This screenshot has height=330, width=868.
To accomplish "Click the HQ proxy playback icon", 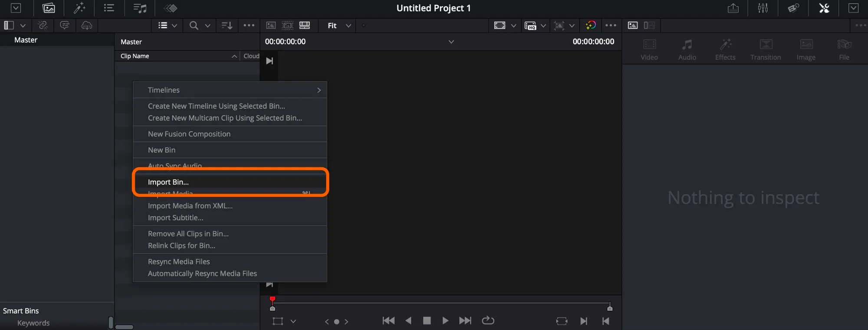I will pos(530,26).
